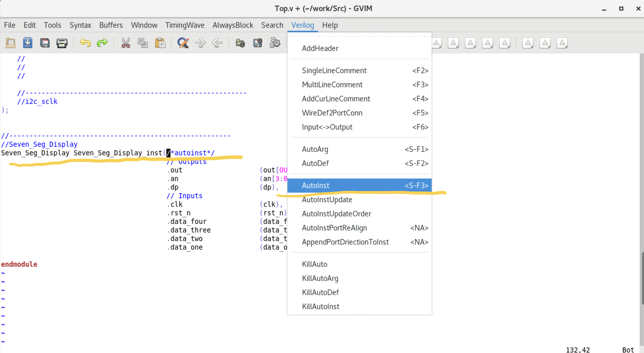Click the Copy to clipboard icon
This screenshot has width=644, height=353.
(143, 43)
